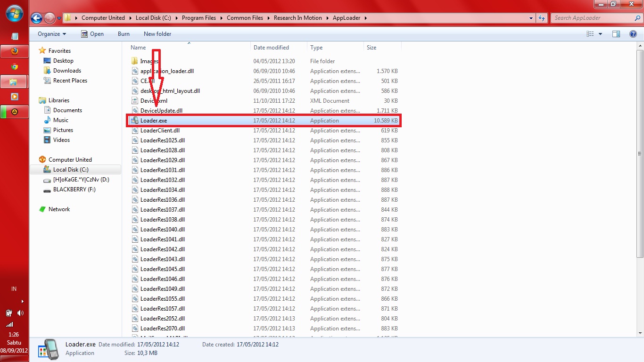Screen dimensions: 644x362
Task: Select Network in the navigation pane
Action: (x=59, y=209)
